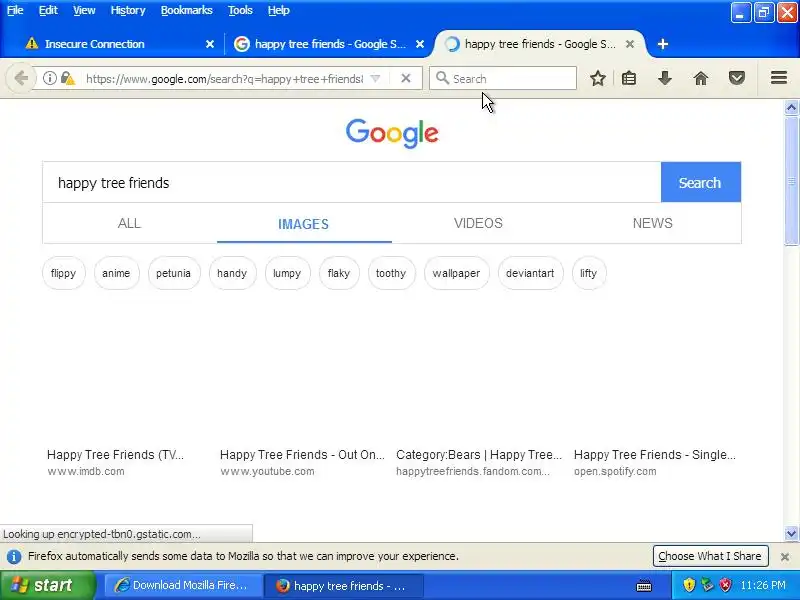
Task: Go to home page icon
Action: pyautogui.click(x=701, y=78)
